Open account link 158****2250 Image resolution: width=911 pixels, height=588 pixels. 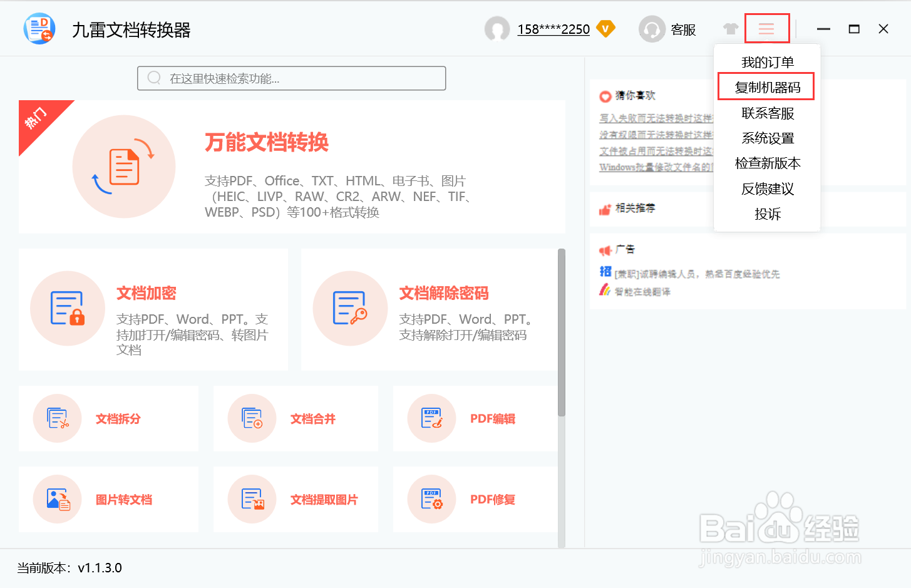coord(553,29)
